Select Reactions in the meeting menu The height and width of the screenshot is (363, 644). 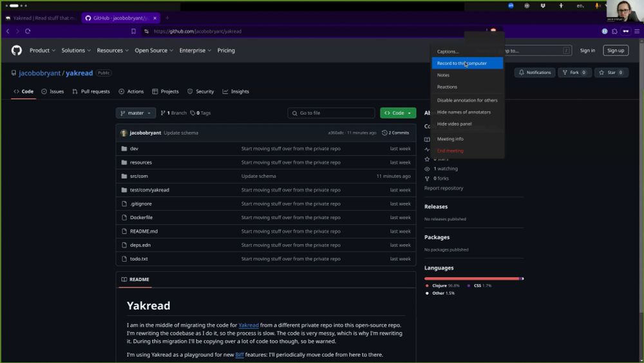468,87
